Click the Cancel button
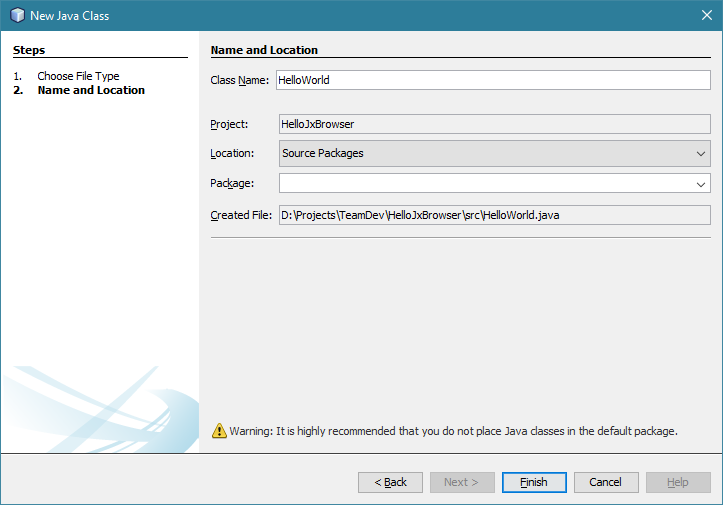Image resolution: width=723 pixels, height=505 pixels. (x=606, y=482)
